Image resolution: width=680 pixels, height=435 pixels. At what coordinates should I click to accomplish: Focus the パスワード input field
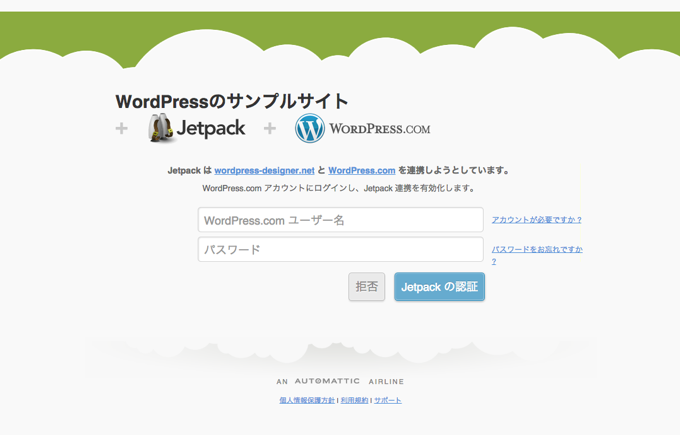(340, 249)
